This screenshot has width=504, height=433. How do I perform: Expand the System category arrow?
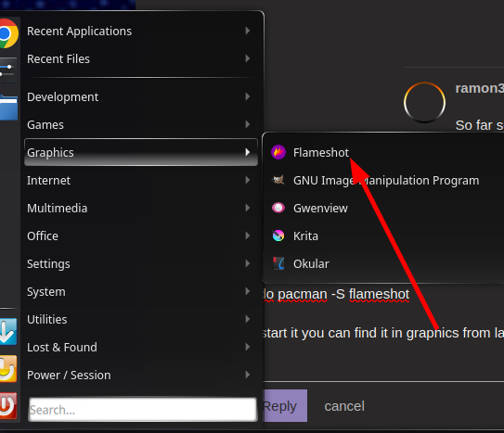pyautogui.click(x=248, y=291)
